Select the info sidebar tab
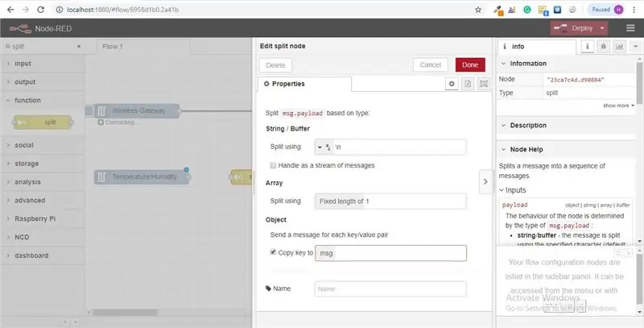The height and width of the screenshot is (328, 644). [x=536, y=47]
